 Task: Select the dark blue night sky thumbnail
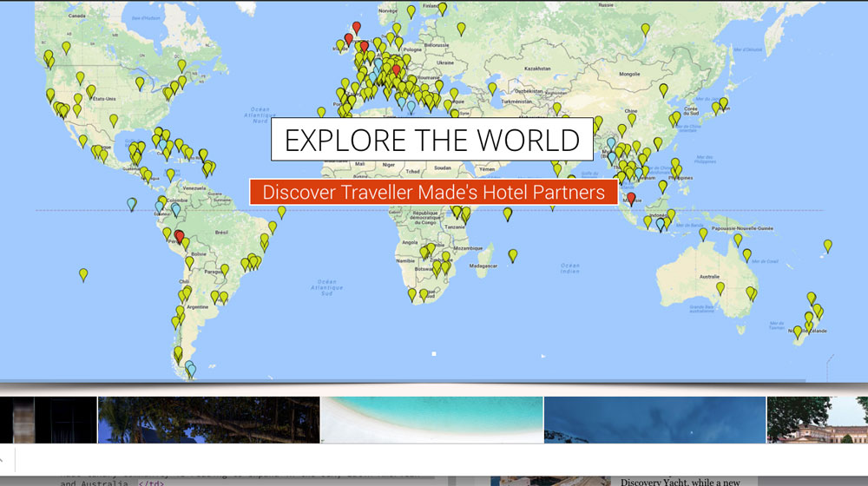pos(654,420)
